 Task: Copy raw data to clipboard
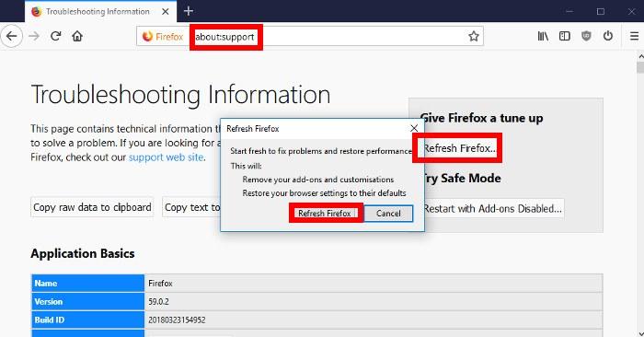point(92,207)
